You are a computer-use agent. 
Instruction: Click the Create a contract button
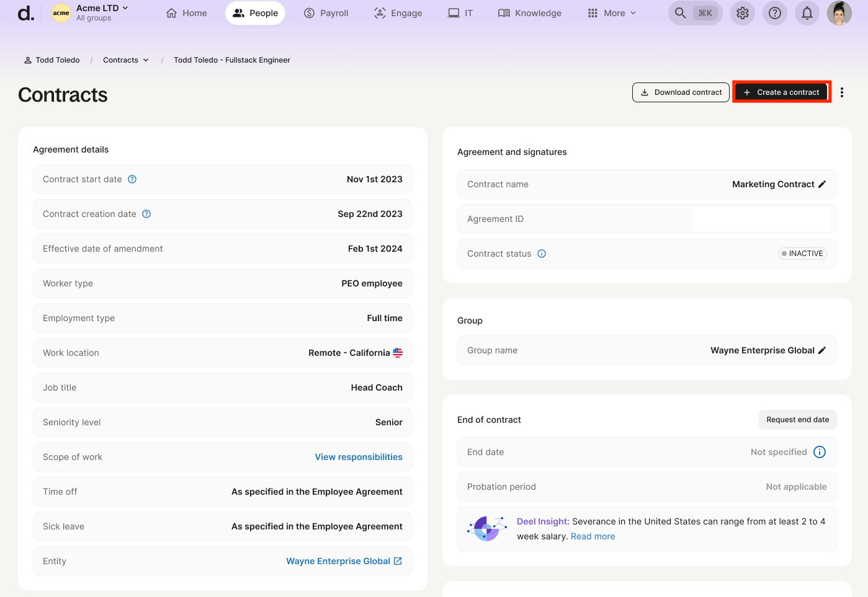781,92
